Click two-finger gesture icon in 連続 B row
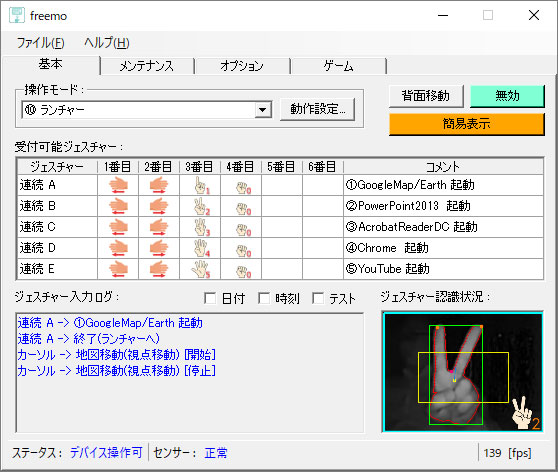The image size is (558, 472). click(x=202, y=206)
